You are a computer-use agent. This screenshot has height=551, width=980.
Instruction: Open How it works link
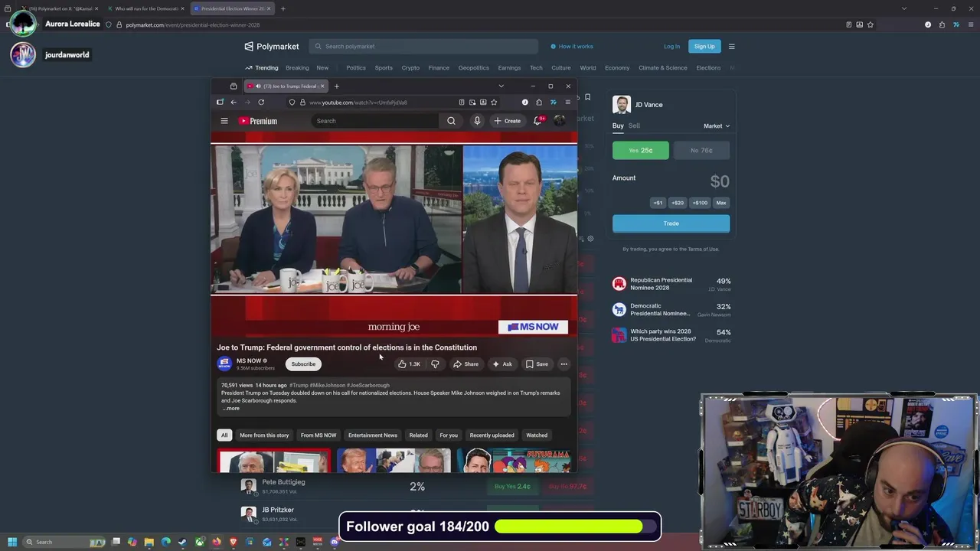[x=571, y=46]
